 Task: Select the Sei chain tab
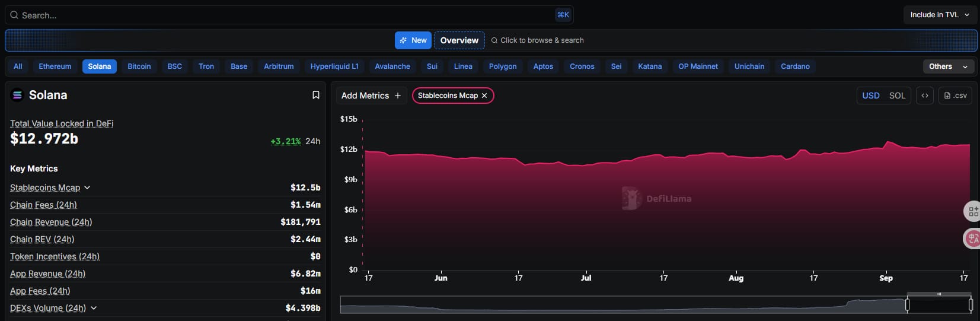(617, 66)
